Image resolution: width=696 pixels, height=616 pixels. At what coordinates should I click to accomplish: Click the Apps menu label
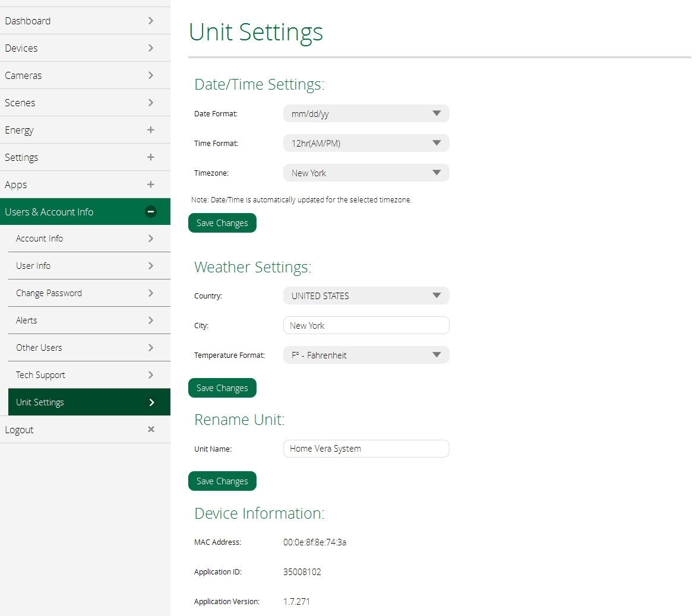point(16,185)
